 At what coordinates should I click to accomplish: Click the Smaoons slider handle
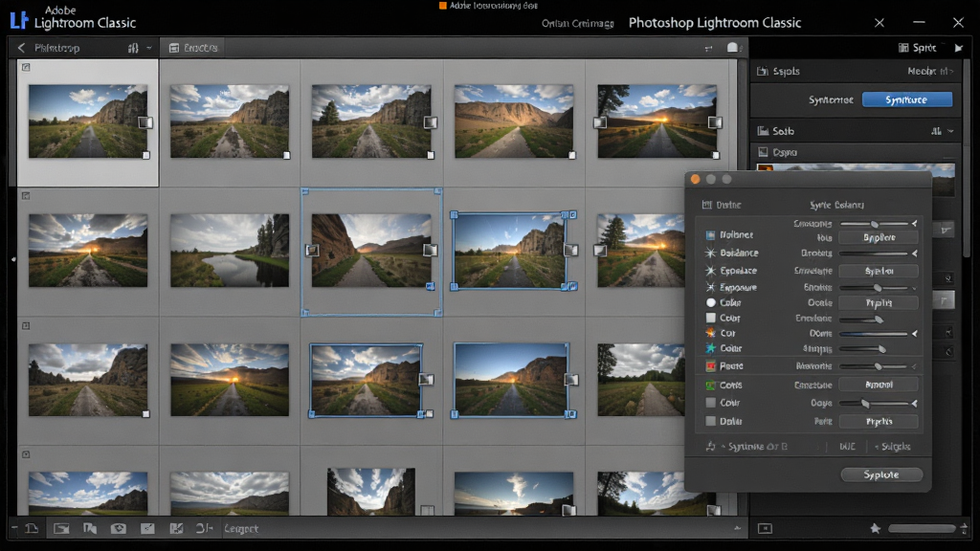coord(875,224)
